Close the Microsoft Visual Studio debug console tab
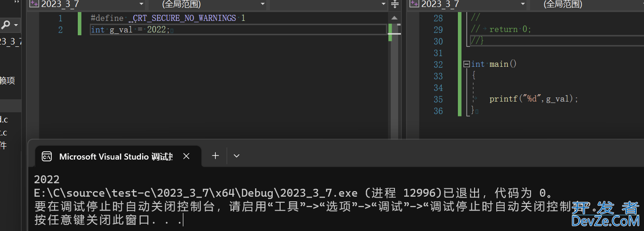 (186, 156)
